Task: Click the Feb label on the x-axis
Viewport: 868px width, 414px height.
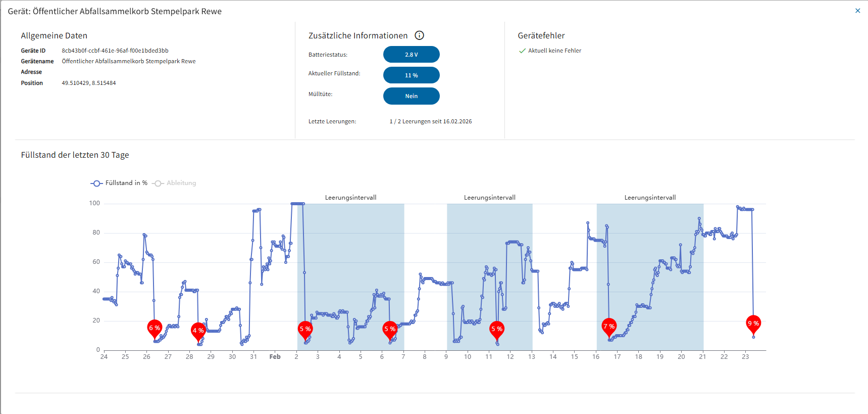Action: pyautogui.click(x=275, y=357)
